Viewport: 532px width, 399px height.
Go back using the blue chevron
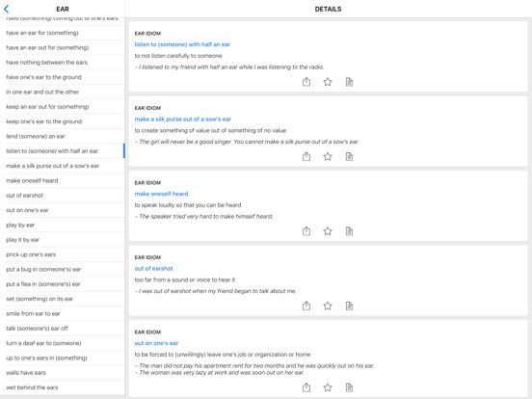coord(6,9)
